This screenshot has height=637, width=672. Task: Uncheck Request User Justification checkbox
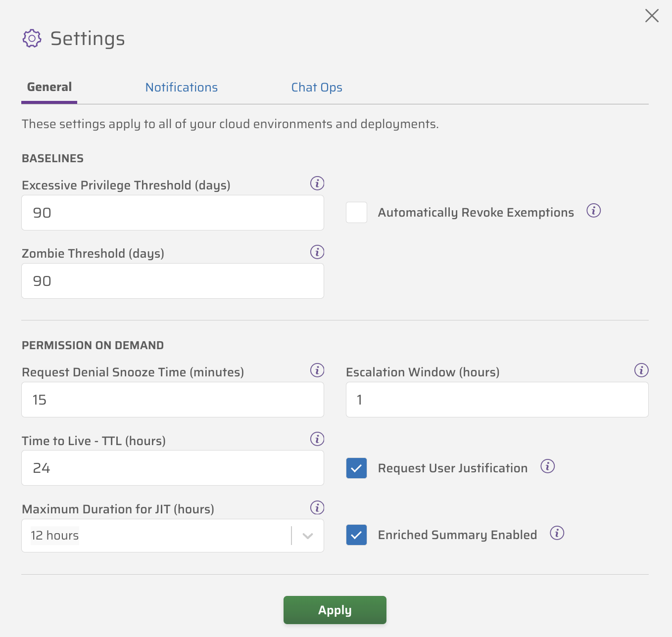pos(356,468)
